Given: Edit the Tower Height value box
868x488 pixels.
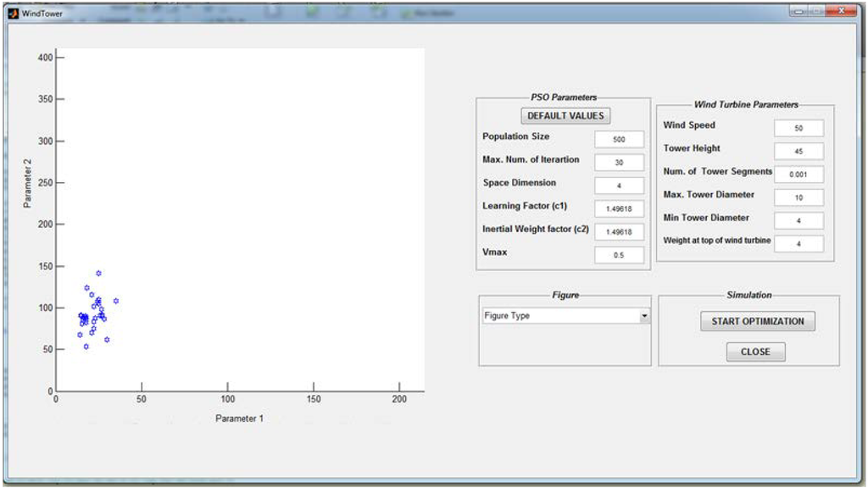Looking at the screenshot, I should coord(798,152).
